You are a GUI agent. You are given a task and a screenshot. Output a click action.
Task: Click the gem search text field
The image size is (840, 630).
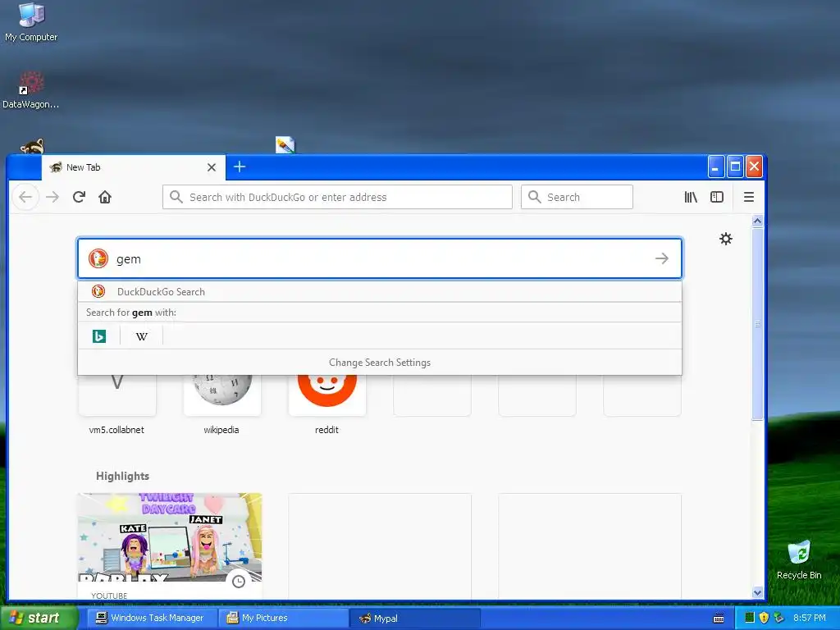point(380,258)
